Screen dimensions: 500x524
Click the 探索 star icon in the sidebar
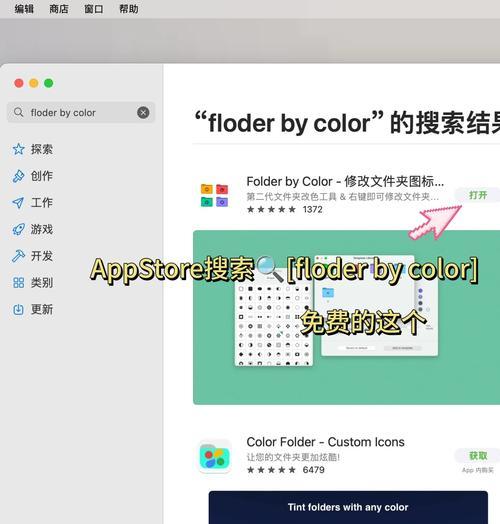(x=18, y=149)
